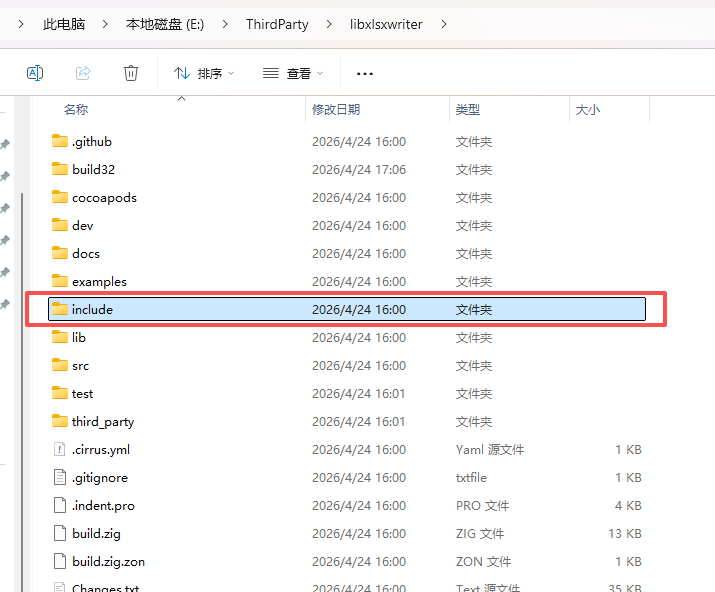Select the build.zig.zon file icon
The image size is (715, 592).
click(x=60, y=561)
